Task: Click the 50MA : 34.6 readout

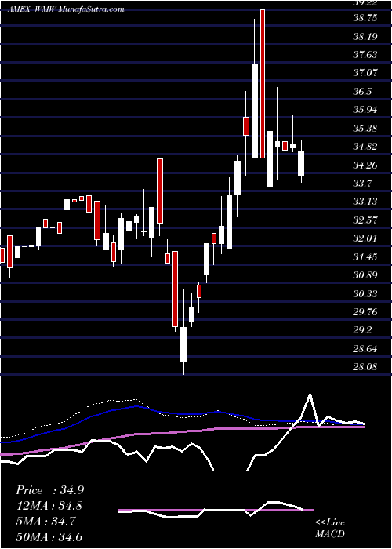Action: coord(49,537)
